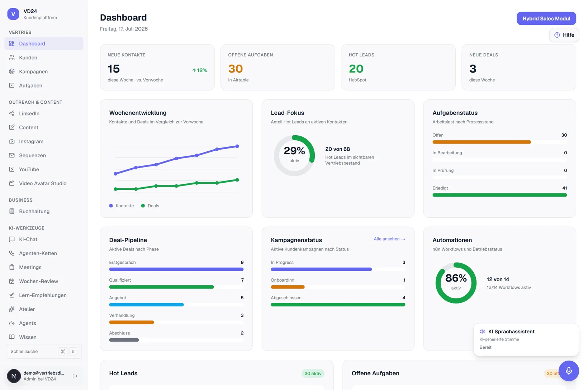The image size is (588, 390).
Task: Click the Offen orange progress bar
Action: coord(482,142)
